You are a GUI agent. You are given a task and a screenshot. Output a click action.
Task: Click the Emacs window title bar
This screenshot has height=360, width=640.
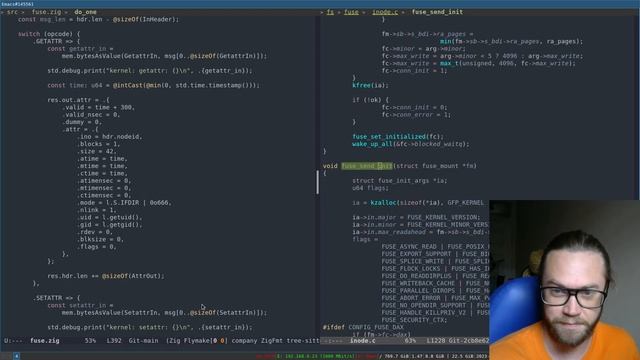click(x=320, y=4)
